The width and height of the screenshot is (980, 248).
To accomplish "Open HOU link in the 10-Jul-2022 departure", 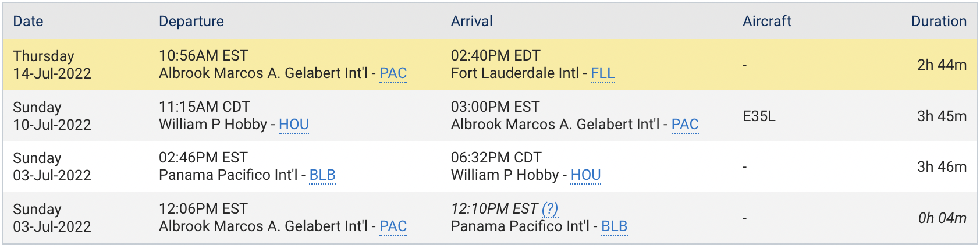I will [x=294, y=125].
